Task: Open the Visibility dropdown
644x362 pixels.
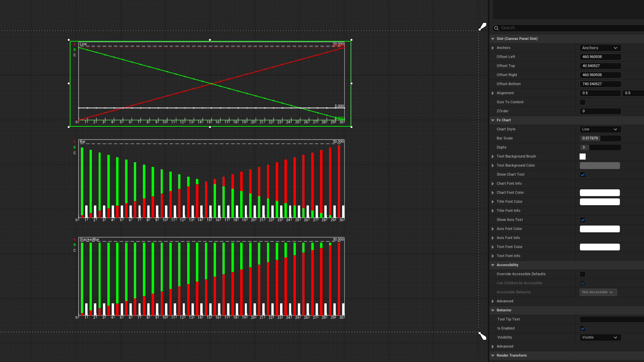Action: click(600, 338)
